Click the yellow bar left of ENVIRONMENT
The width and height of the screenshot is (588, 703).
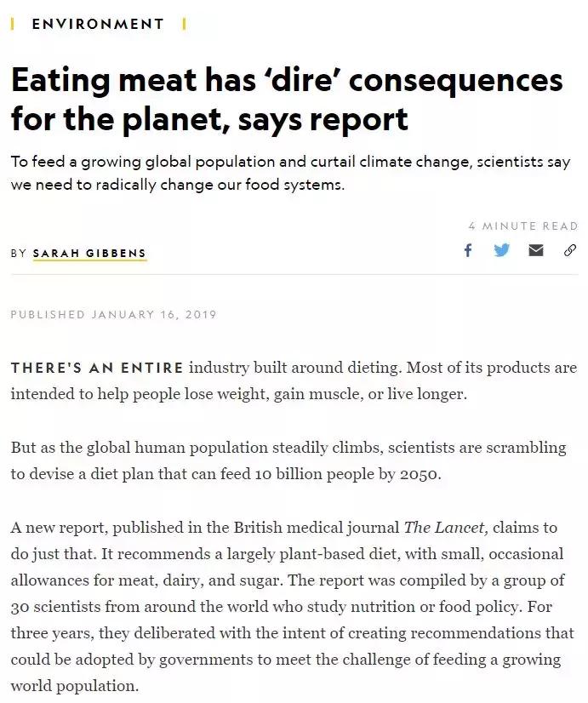pos(12,24)
